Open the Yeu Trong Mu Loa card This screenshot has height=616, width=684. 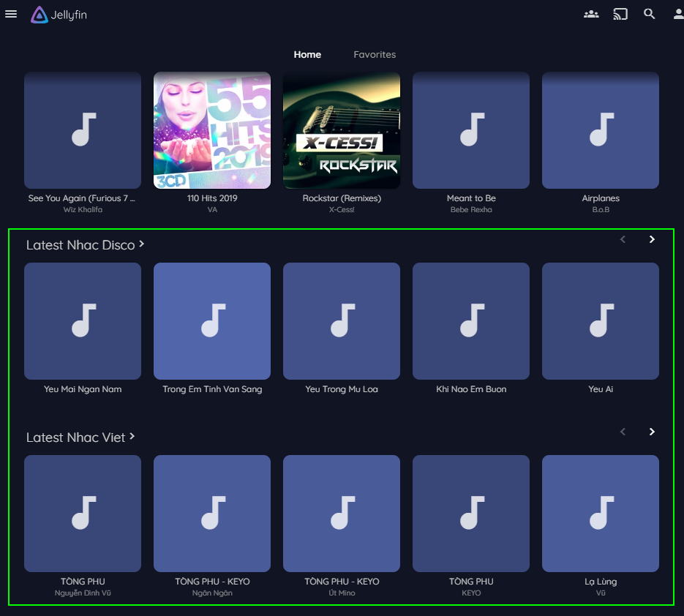(342, 321)
